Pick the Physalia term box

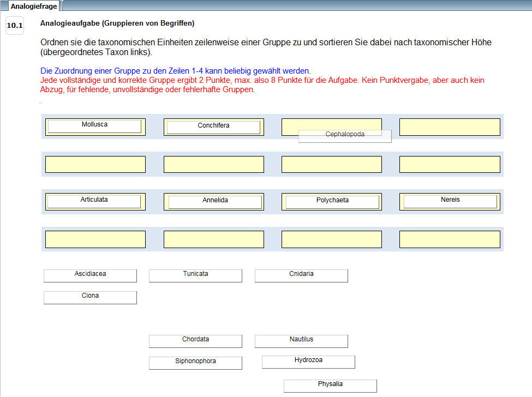(330, 386)
